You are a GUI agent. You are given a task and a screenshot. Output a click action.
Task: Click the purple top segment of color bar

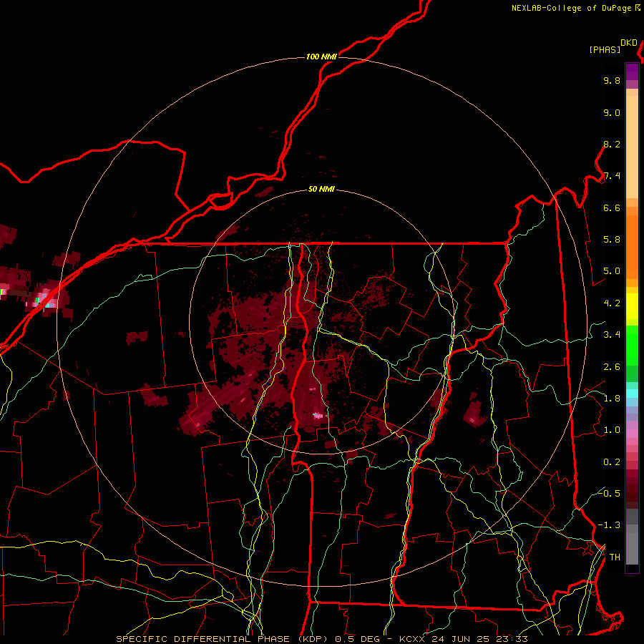point(632,72)
